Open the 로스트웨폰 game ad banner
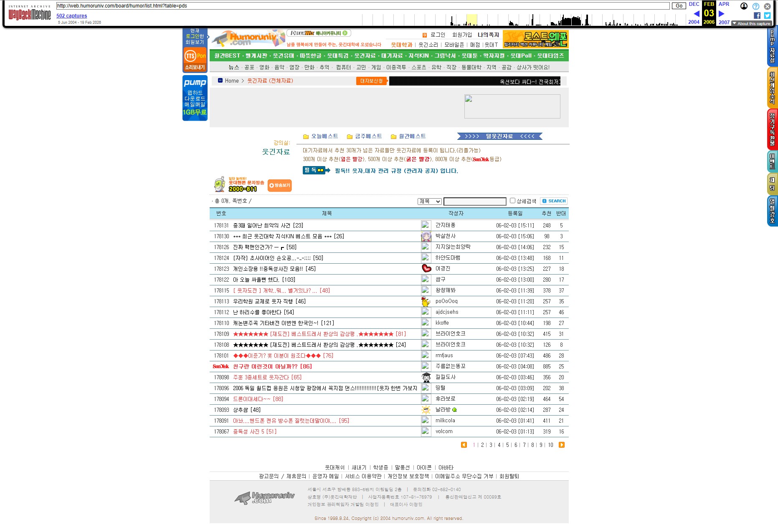This screenshot has height=532, width=778. [x=536, y=39]
